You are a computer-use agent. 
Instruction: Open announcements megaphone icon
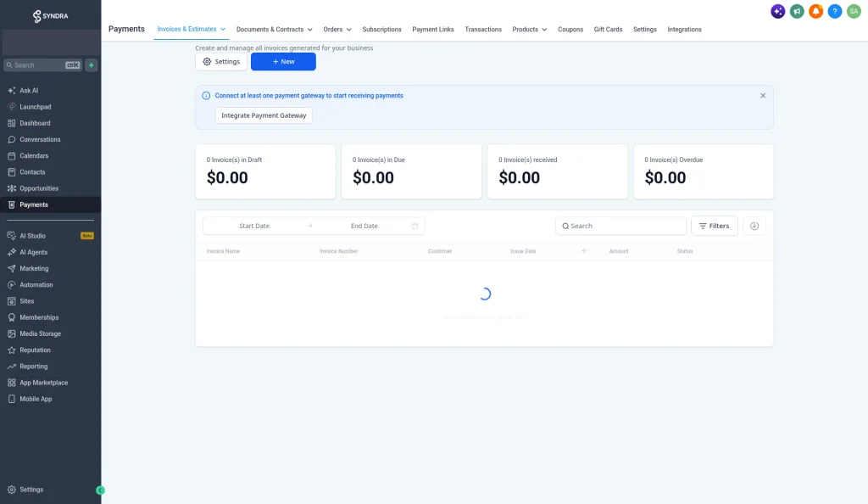[797, 11]
